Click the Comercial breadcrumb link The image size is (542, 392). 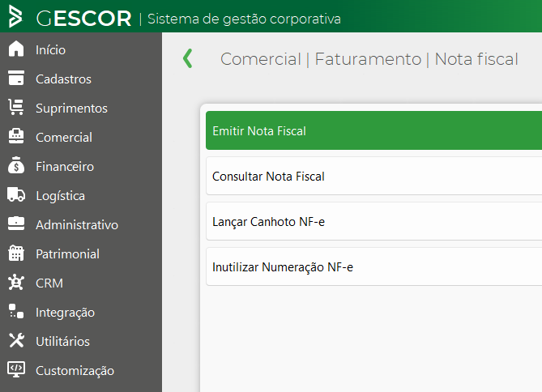259,59
